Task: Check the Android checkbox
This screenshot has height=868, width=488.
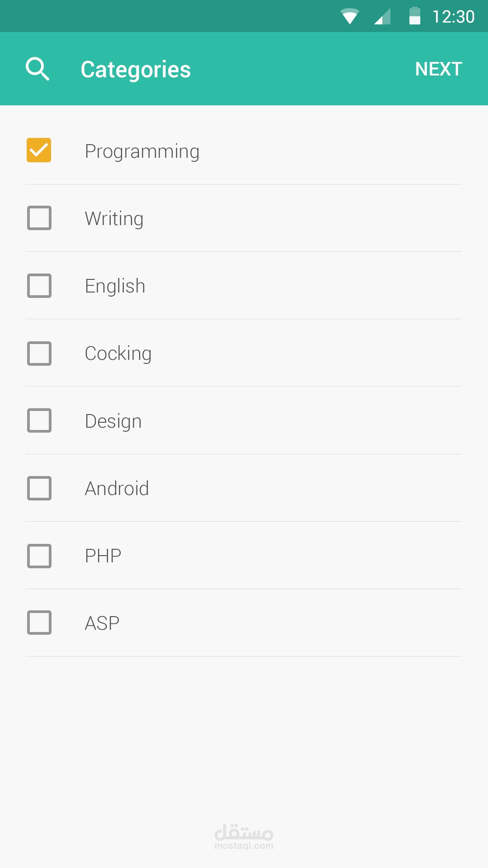Action: 39,488
